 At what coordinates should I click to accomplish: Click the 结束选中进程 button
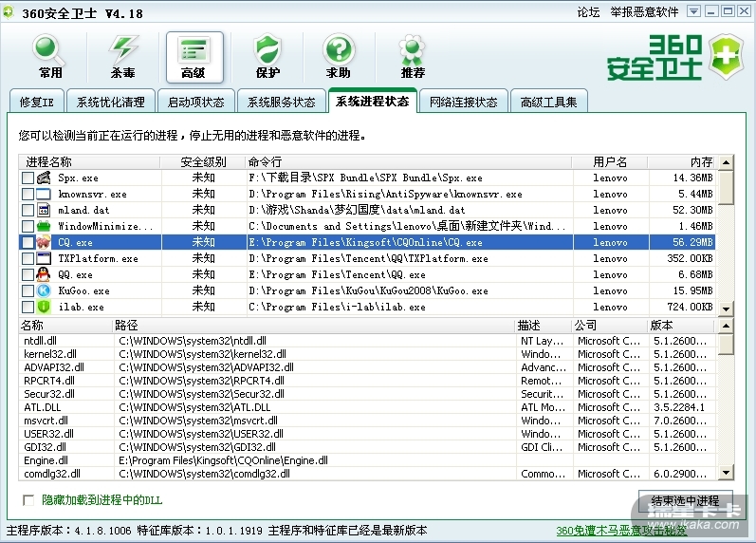(686, 501)
